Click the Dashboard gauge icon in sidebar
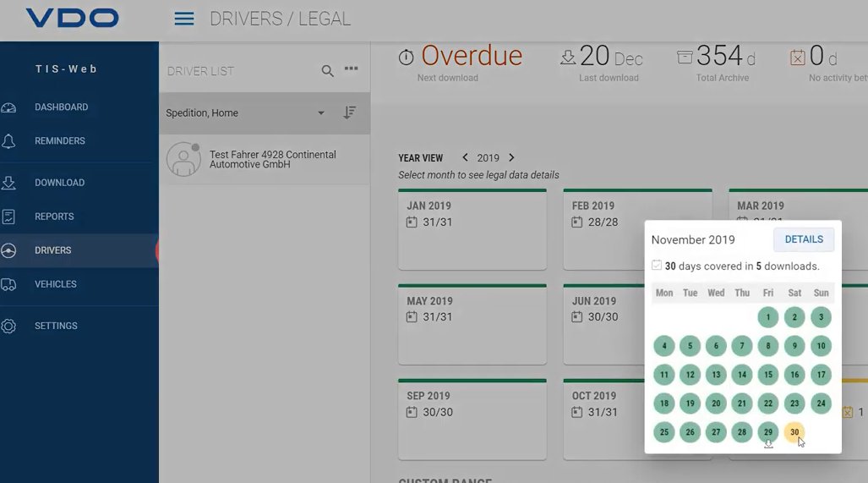Screen dimensions: 868x483 coord(8,107)
